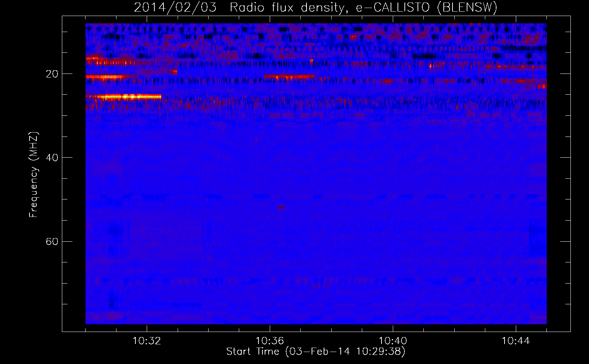
Task: Click the plot title "2014/02/03 Radio flux density, e-CALLISTO (BLENSW)"
Action: tap(316, 7)
